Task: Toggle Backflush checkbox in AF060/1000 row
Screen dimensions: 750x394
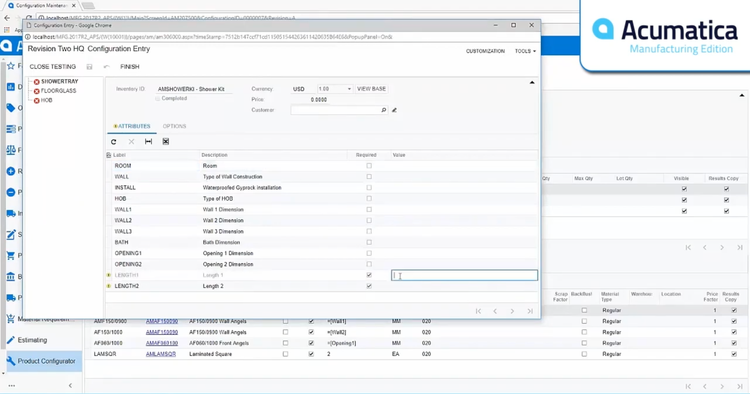Action: point(584,343)
